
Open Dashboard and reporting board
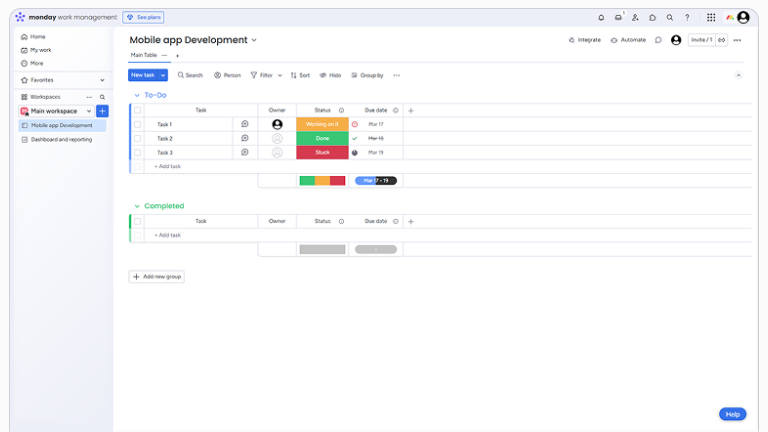pos(62,140)
